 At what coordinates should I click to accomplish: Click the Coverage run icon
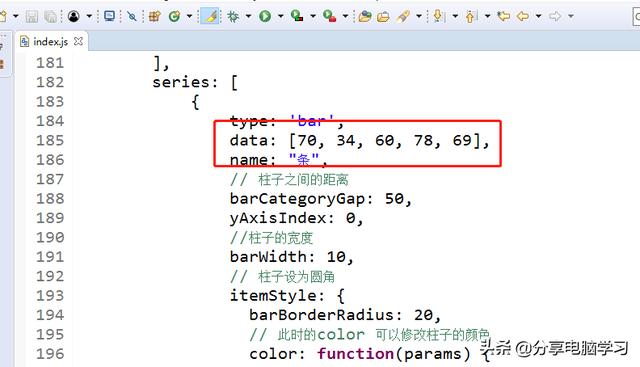(x=297, y=16)
